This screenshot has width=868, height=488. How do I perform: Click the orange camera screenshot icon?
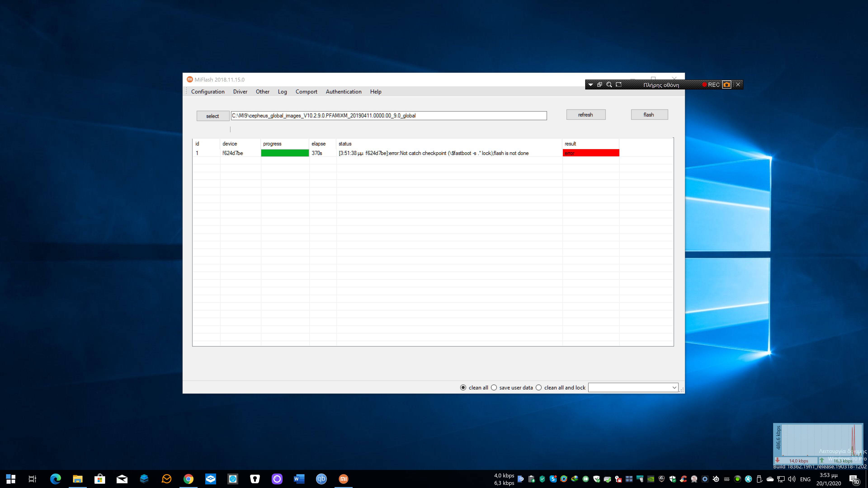point(727,84)
